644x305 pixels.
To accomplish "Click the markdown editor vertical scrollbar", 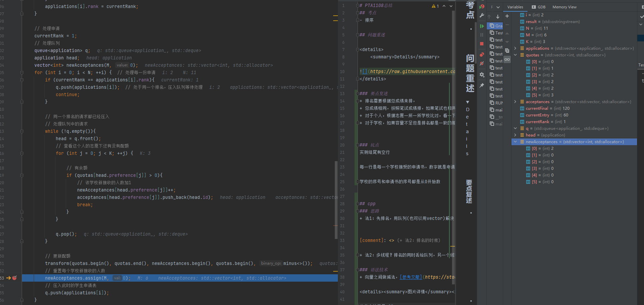I will coord(453,147).
